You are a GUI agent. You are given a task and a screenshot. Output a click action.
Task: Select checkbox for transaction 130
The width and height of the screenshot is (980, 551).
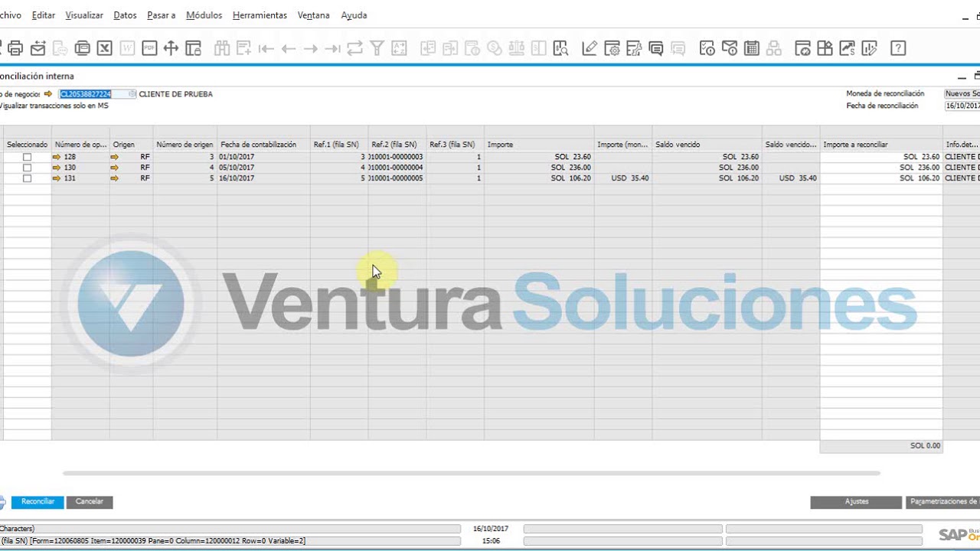point(28,168)
